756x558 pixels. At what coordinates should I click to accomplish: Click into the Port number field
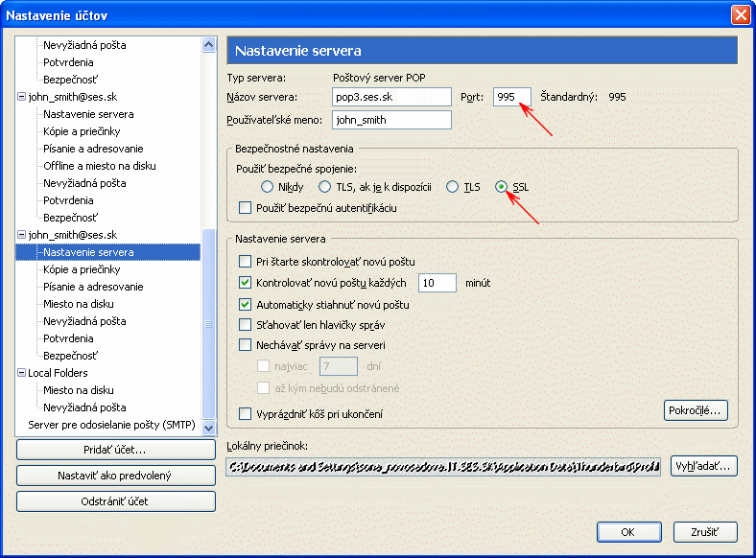point(511,97)
